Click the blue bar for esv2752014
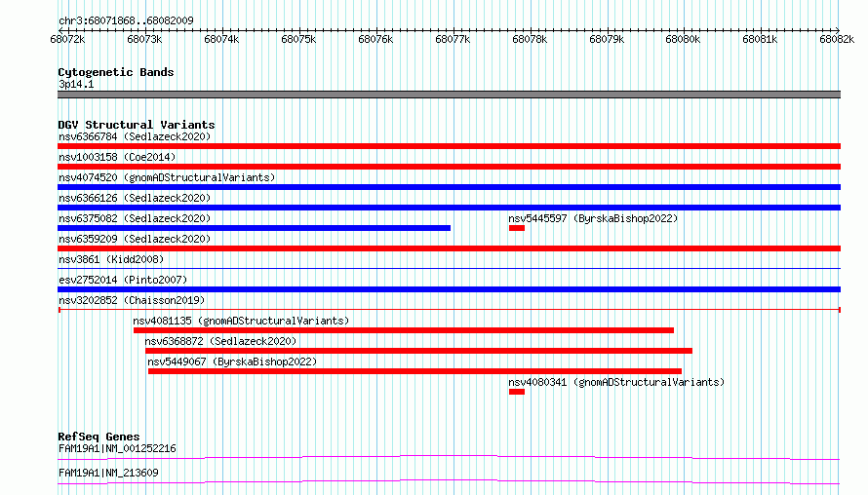The height and width of the screenshot is (495, 868). point(449,289)
